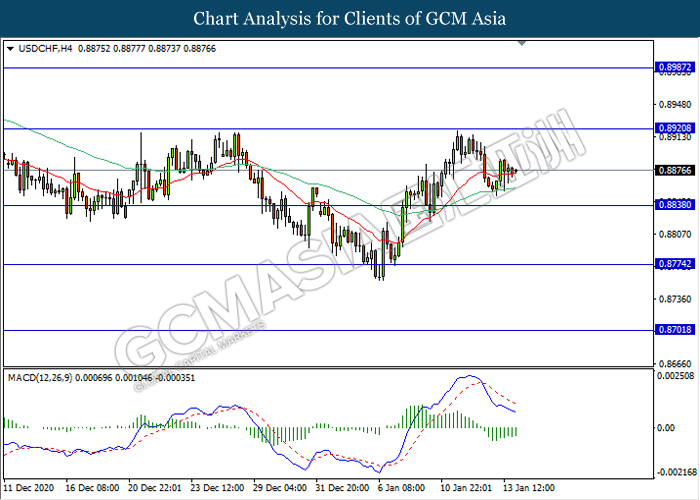The width and height of the screenshot is (700, 500).
Task: Select the 0.87018 price level label
Action: pyautogui.click(x=673, y=329)
